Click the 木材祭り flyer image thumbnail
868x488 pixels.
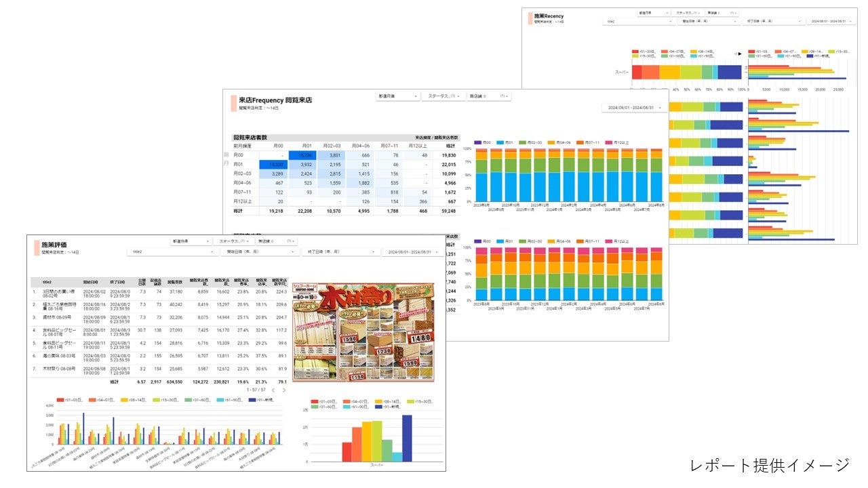(x=363, y=330)
